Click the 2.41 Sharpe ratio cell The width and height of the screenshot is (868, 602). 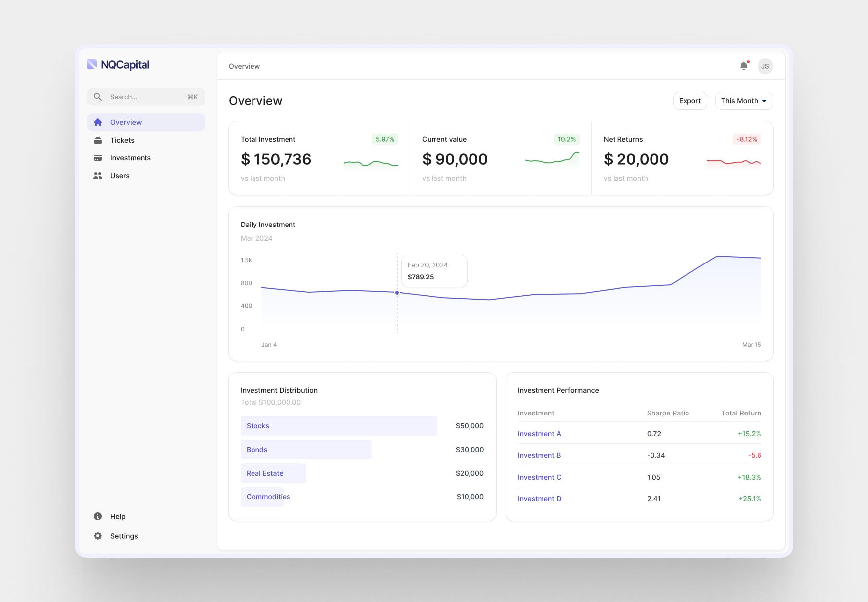(654, 499)
